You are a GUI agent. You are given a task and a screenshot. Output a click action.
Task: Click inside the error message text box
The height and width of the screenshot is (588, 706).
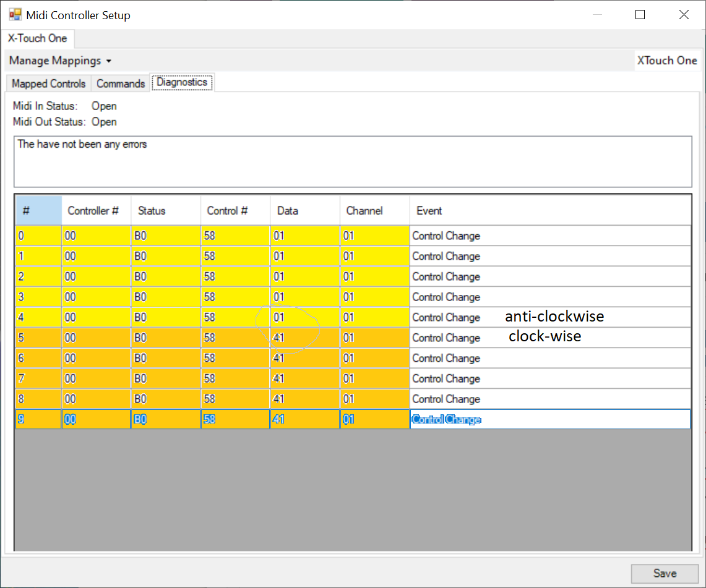coord(353,161)
